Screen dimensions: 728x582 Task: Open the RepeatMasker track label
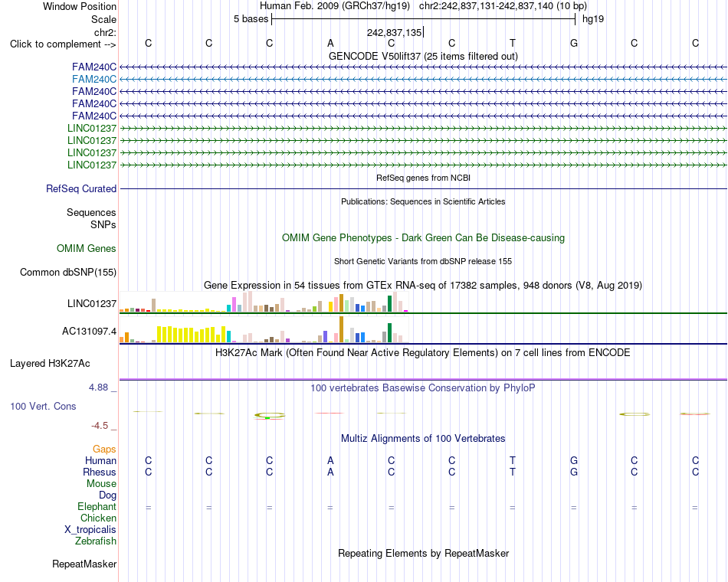pyautogui.click(x=84, y=564)
